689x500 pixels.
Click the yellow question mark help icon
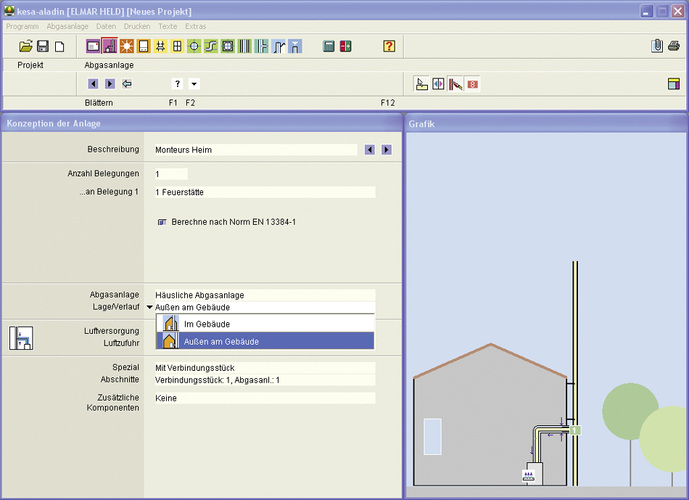pyautogui.click(x=389, y=46)
